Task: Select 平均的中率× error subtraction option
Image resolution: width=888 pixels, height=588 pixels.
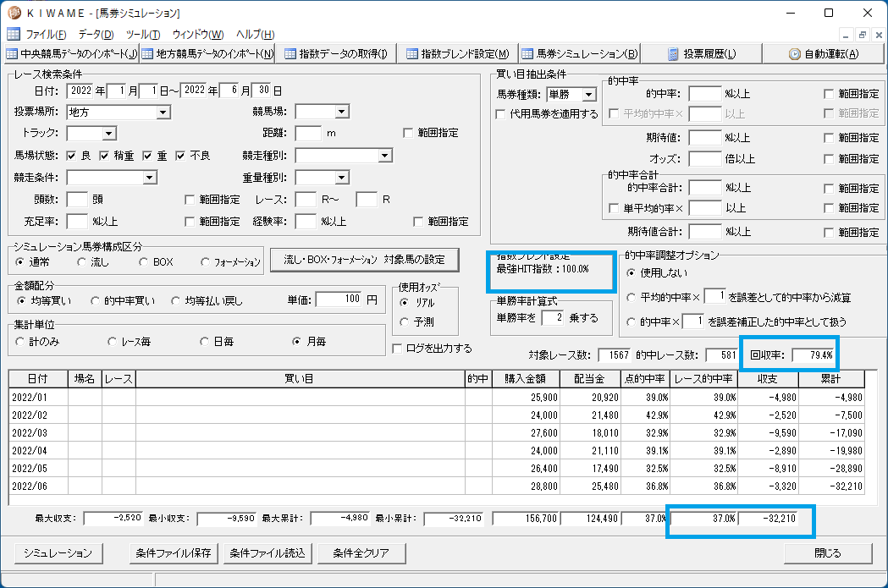Action: 631,298
